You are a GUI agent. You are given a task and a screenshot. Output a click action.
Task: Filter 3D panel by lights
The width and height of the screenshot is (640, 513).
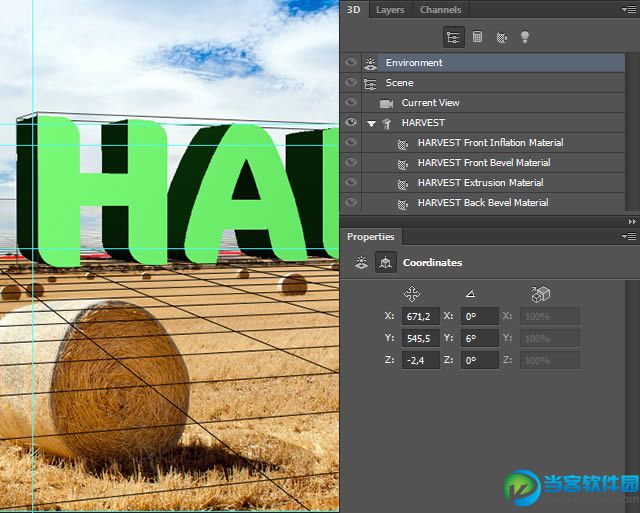(x=524, y=37)
